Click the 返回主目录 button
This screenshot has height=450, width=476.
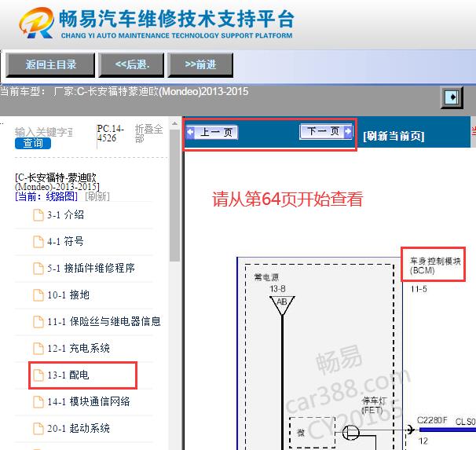(50, 64)
